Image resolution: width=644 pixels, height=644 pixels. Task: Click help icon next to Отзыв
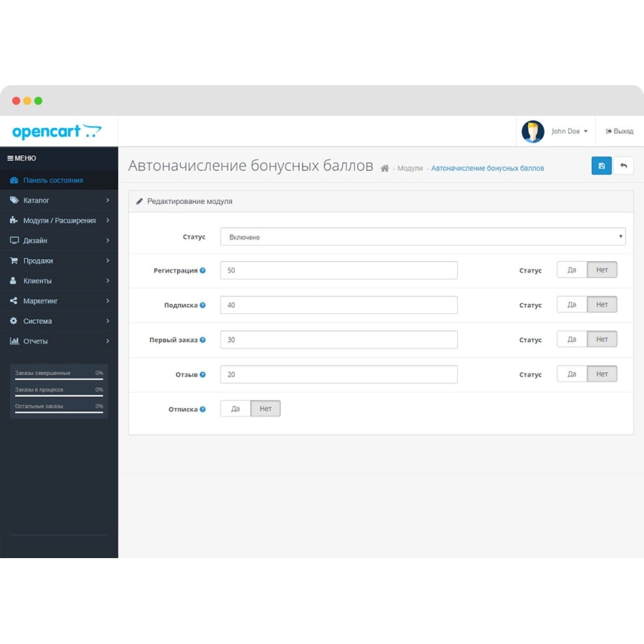(203, 374)
